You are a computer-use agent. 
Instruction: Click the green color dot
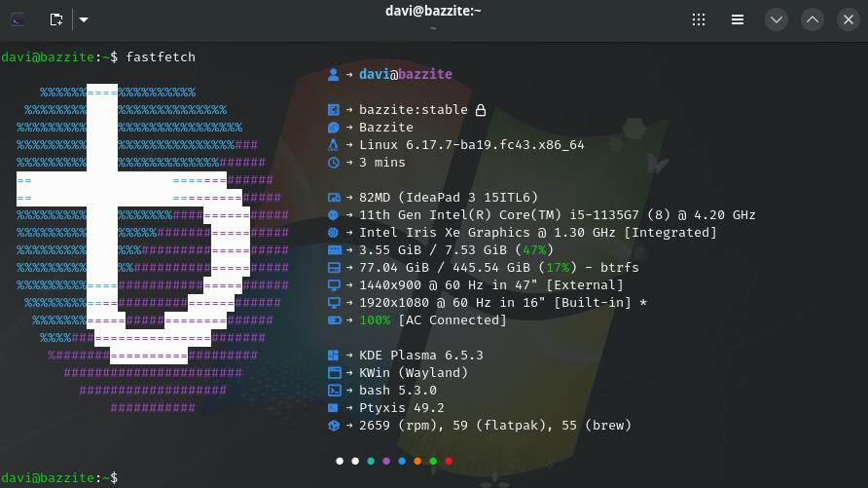click(433, 461)
